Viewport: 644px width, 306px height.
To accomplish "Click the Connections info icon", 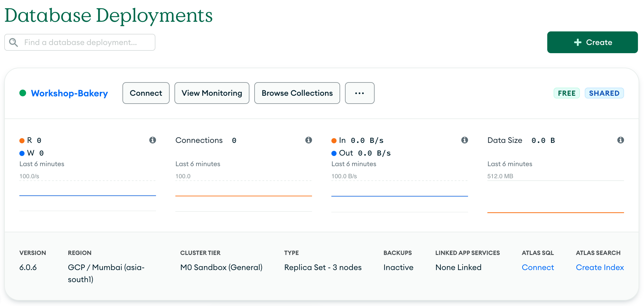I will 309,140.
